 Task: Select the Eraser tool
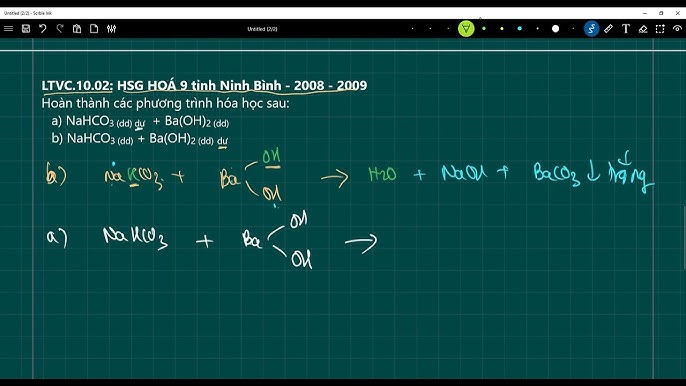(643, 29)
